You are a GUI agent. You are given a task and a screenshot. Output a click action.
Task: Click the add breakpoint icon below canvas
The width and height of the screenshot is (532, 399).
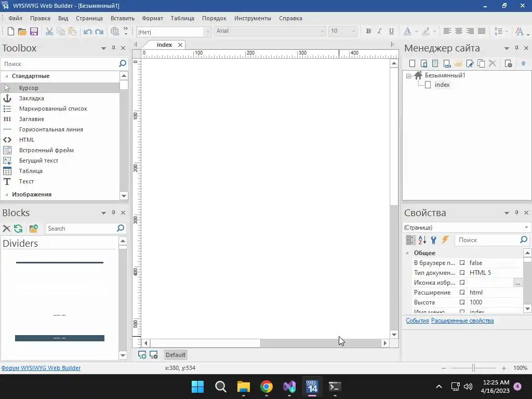click(x=142, y=355)
